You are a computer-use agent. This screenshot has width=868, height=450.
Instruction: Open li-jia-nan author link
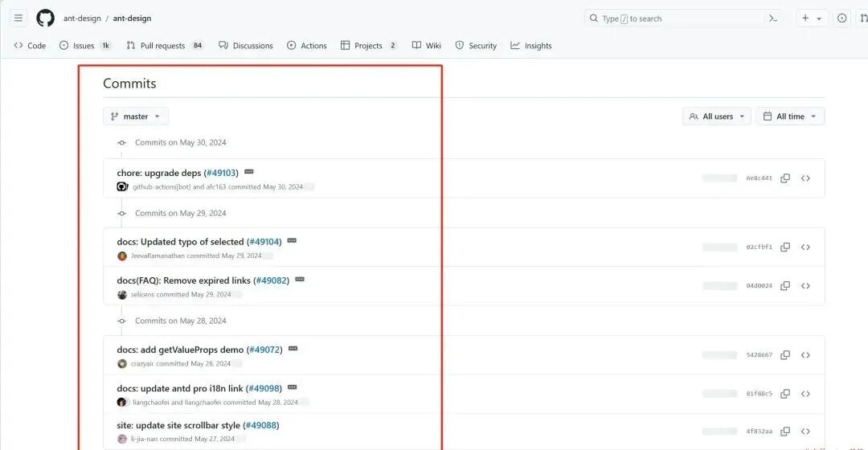(144, 439)
